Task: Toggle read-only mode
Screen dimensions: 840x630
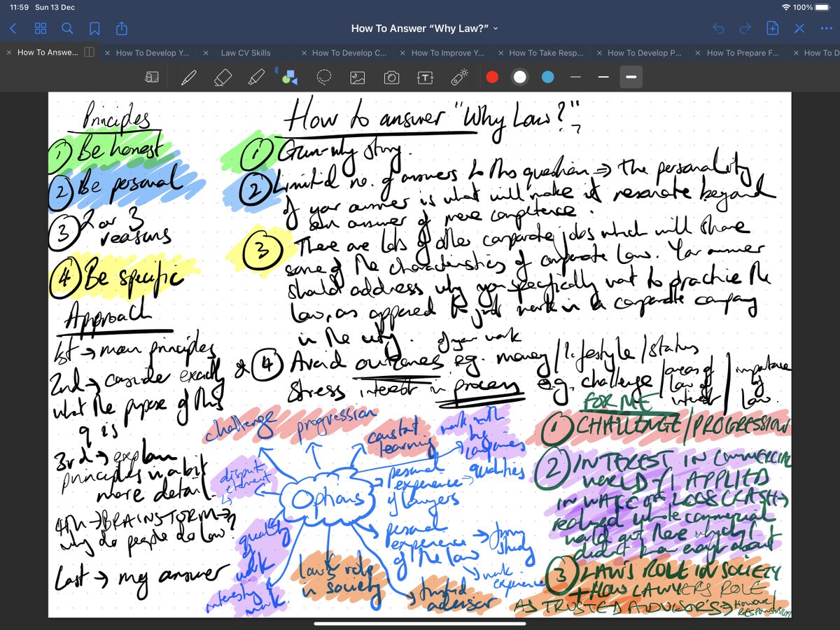Action: (799, 29)
